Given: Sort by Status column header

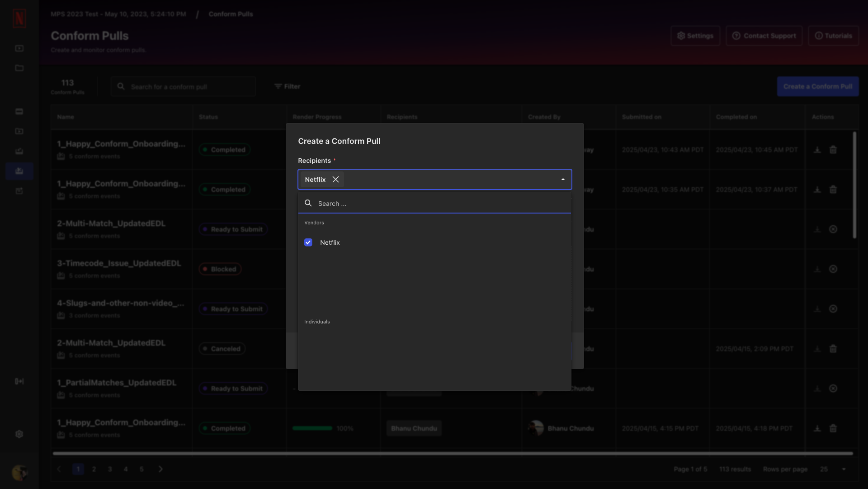Looking at the screenshot, I should tap(208, 117).
